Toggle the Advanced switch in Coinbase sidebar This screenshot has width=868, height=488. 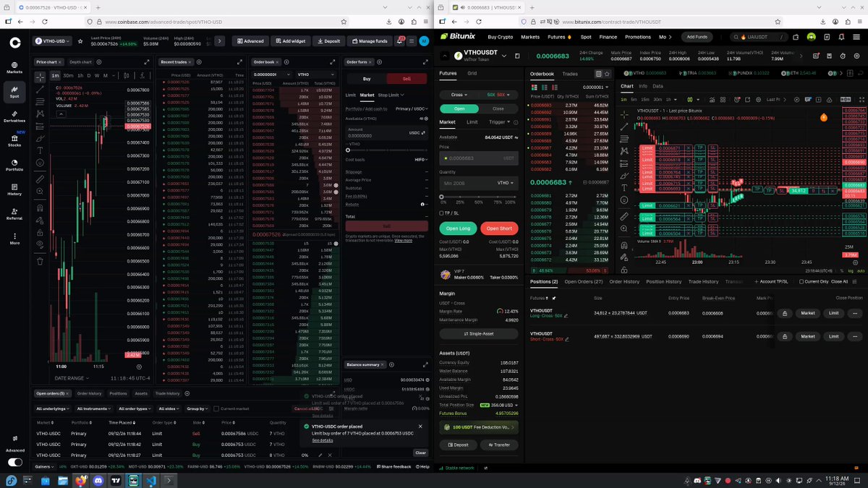point(14,462)
